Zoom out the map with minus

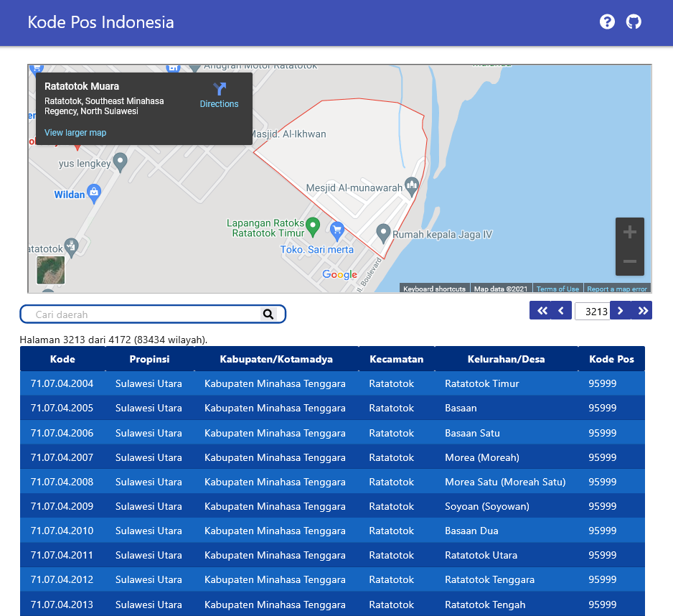click(630, 261)
